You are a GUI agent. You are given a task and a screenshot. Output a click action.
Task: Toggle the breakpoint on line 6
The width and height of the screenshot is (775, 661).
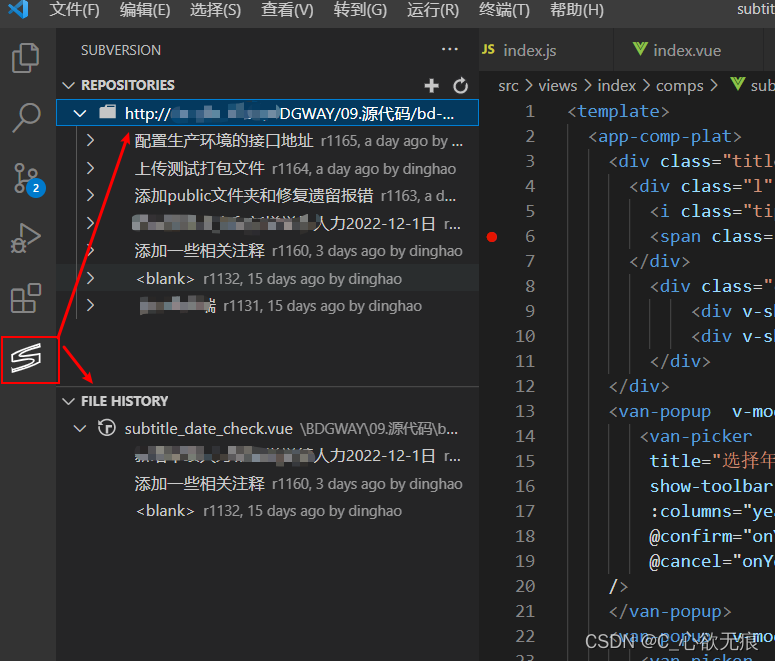point(492,237)
